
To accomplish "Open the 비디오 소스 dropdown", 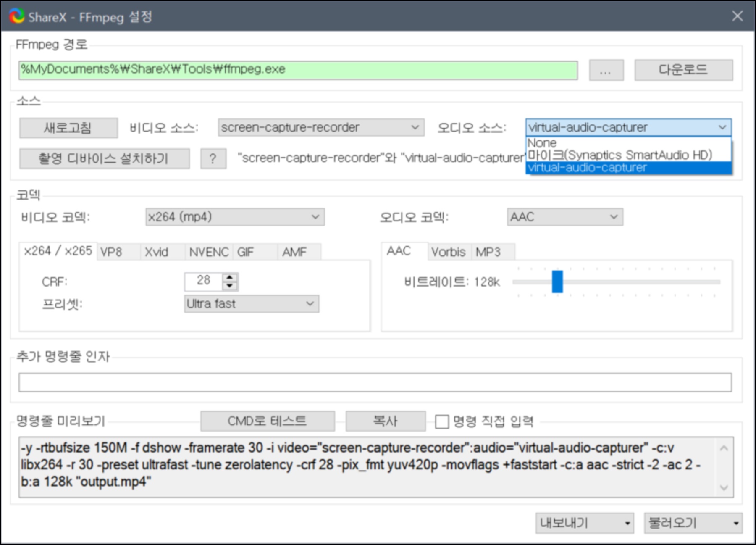I will click(x=321, y=127).
